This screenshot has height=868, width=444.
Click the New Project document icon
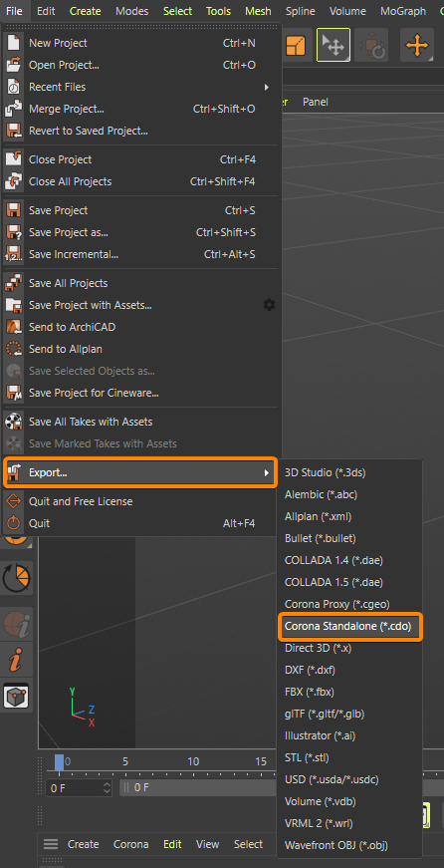click(x=13, y=43)
